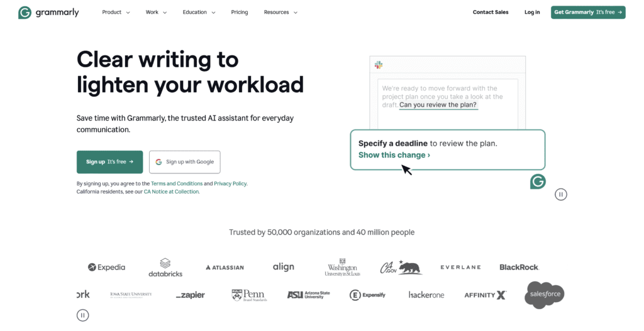This screenshot has height=331, width=644.
Task: Click the Grammarly logo in header
Action: tap(48, 13)
